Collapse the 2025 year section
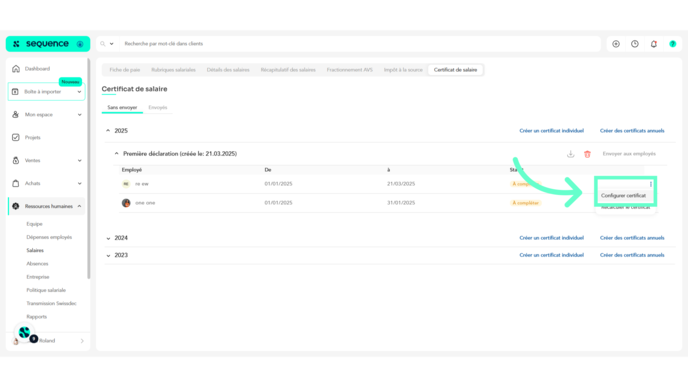This screenshot has height=387, width=688. click(x=108, y=131)
